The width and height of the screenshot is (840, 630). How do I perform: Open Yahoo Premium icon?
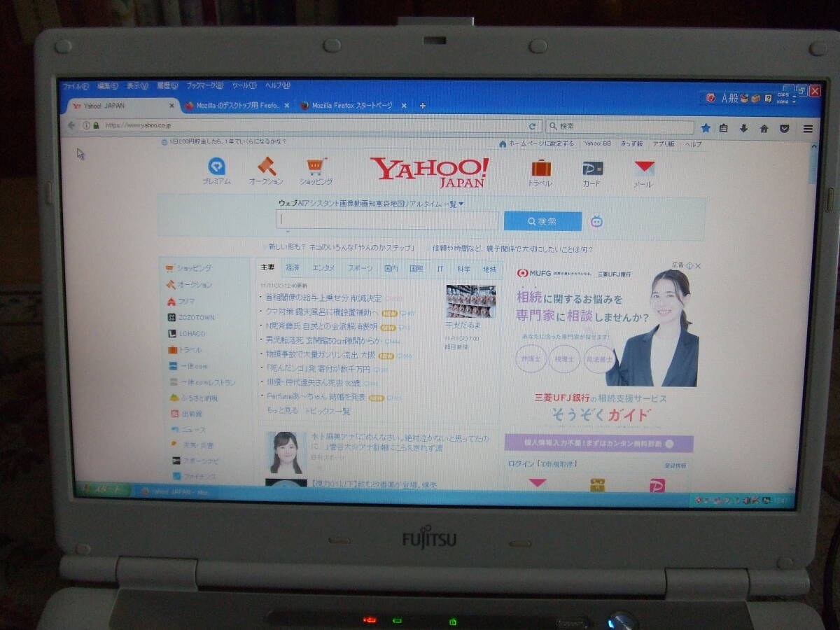(x=217, y=167)
